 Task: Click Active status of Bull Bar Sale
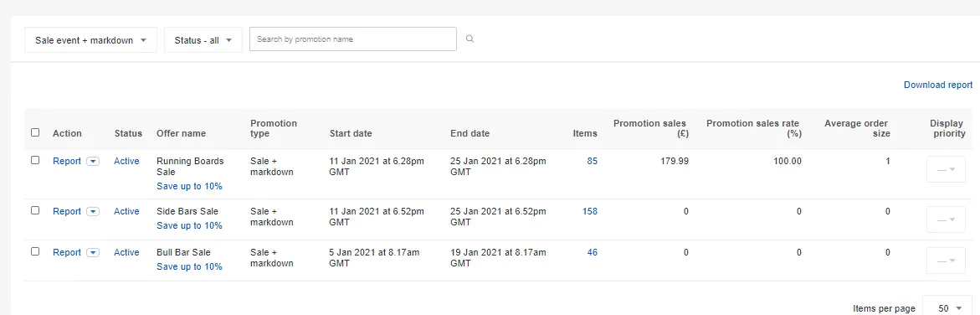[x=126, y=252]
